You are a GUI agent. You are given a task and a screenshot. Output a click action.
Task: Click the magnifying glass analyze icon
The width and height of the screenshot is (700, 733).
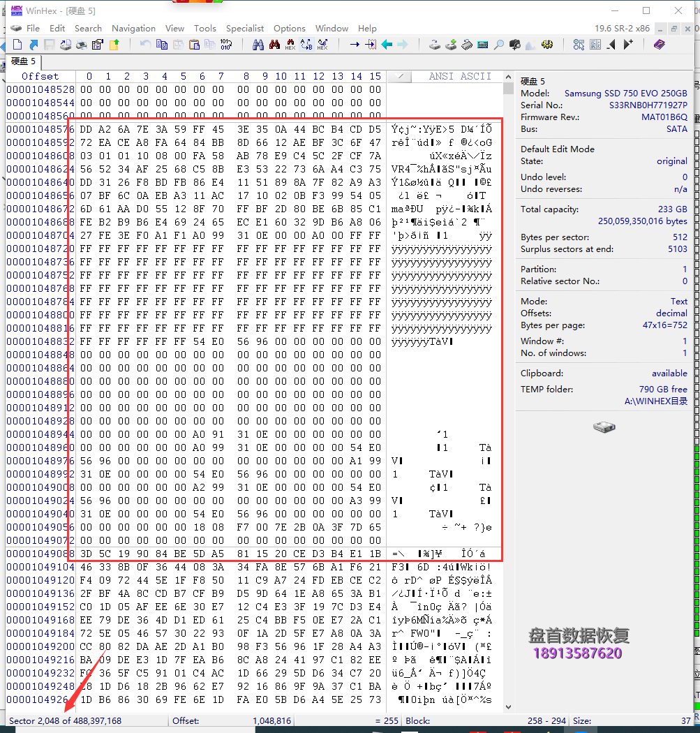[499, 45]
